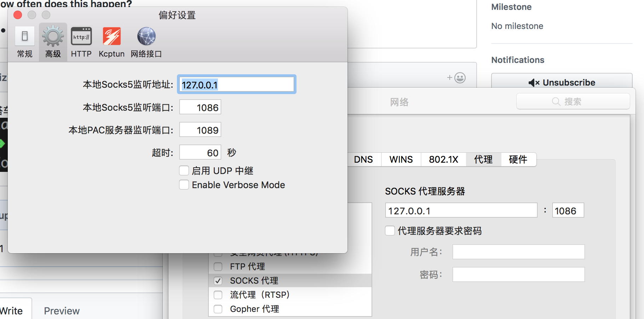
Task: Switch to the Preview tab
Action: [x=62, y=311]
